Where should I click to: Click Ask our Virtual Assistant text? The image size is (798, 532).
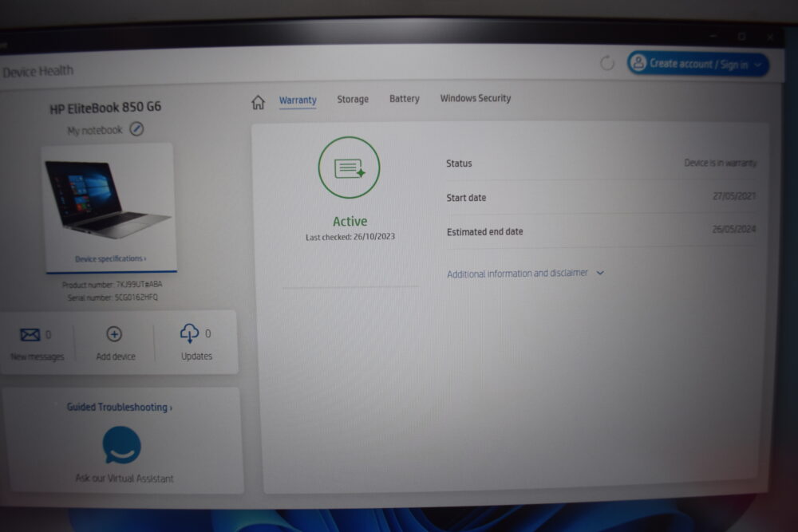124,479
